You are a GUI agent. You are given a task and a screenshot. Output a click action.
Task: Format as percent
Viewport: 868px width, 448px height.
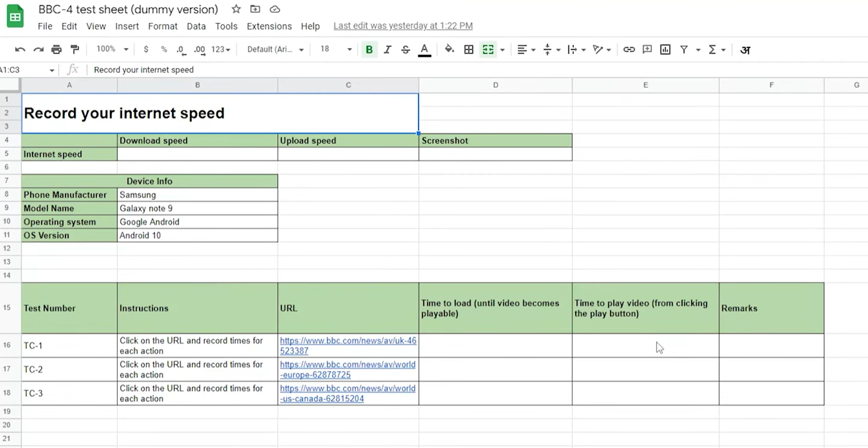(x=164, y=49)
